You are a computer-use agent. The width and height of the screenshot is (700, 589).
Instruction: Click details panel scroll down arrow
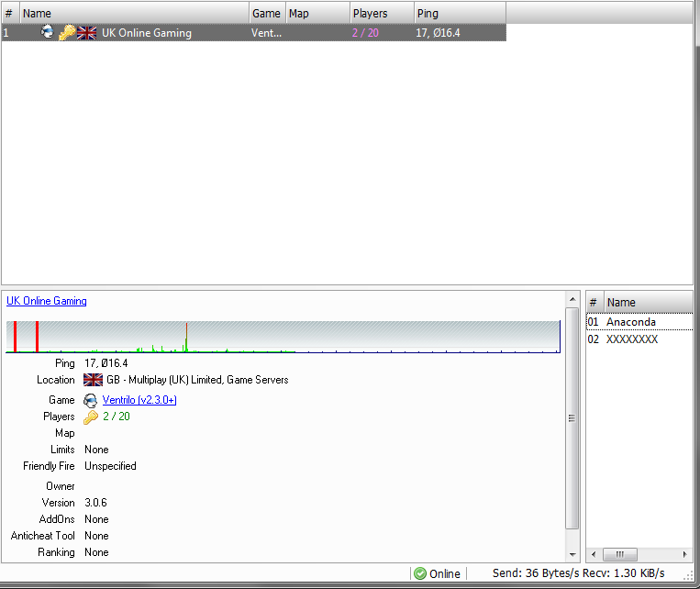[572, 555]
